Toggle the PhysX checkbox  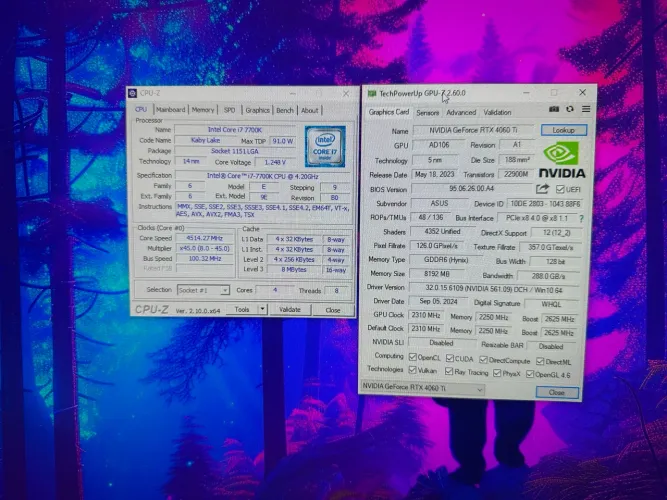tap(497, 373)
